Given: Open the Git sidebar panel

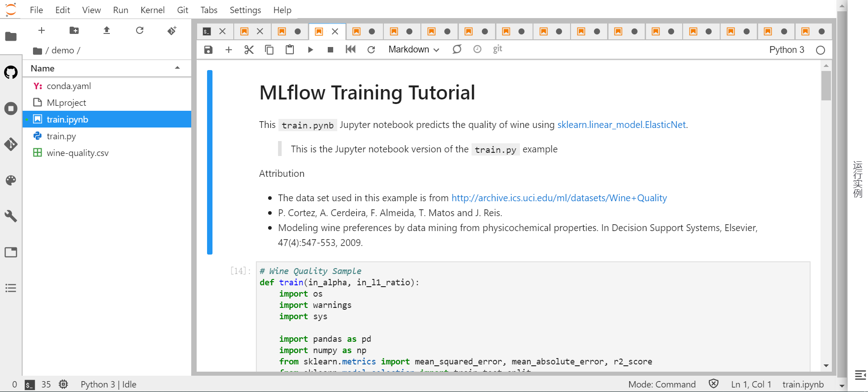Looking at the screenshot, I should (x=11, y=144).
